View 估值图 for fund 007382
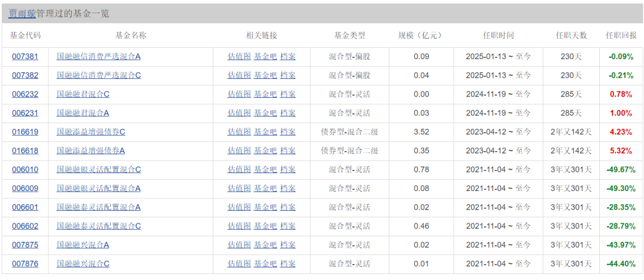The image size is (644, 280). coord(239,75)
